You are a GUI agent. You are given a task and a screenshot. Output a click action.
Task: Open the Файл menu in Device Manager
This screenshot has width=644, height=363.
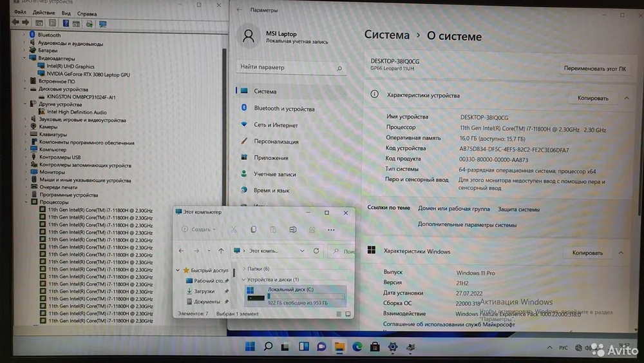click(20, 12)
